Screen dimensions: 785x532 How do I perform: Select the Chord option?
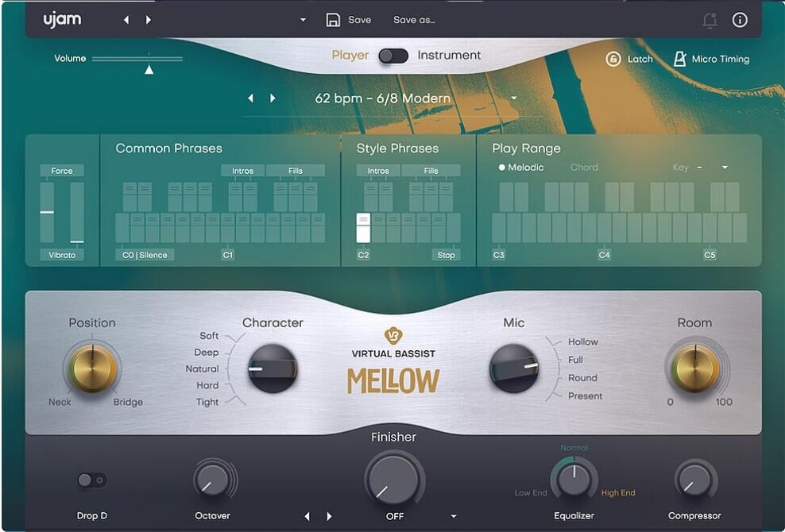point(584,168)
